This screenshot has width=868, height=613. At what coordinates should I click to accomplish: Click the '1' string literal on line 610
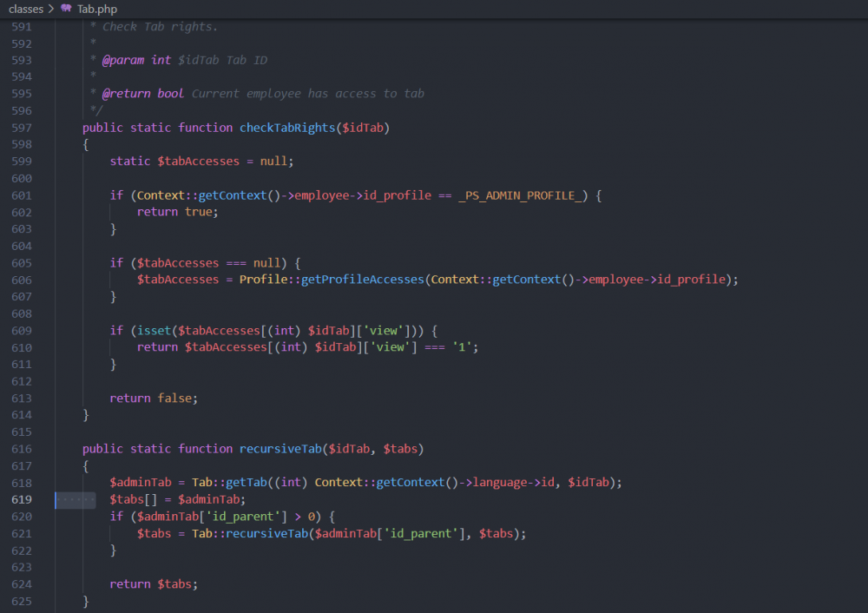(x=462, y=347)
